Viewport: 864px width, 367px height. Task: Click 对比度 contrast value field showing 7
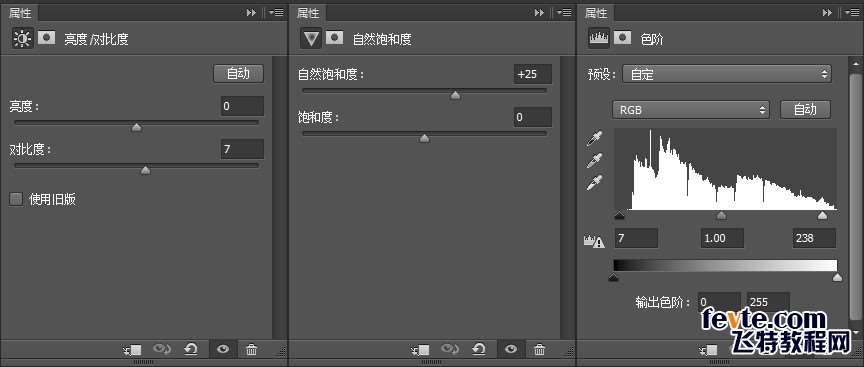pos(242,149)
